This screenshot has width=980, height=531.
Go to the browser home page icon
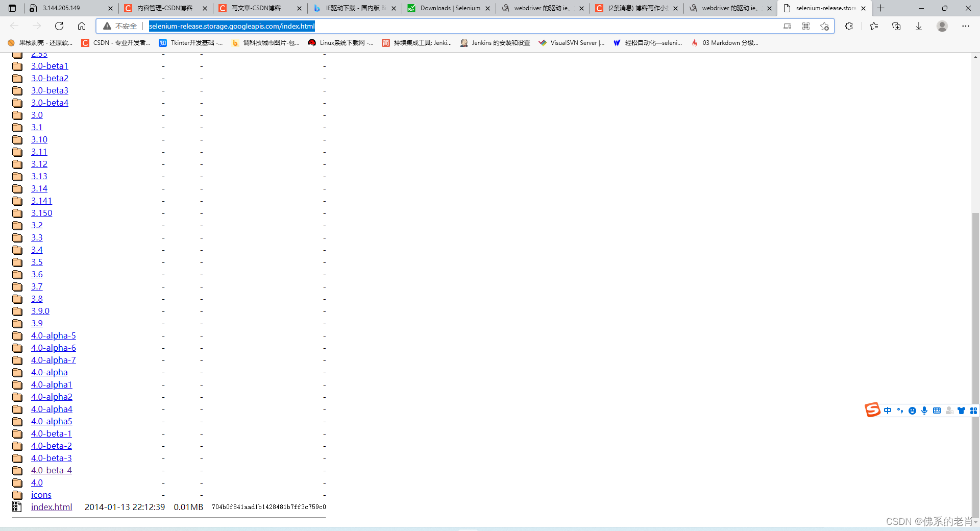click(82, 26)
